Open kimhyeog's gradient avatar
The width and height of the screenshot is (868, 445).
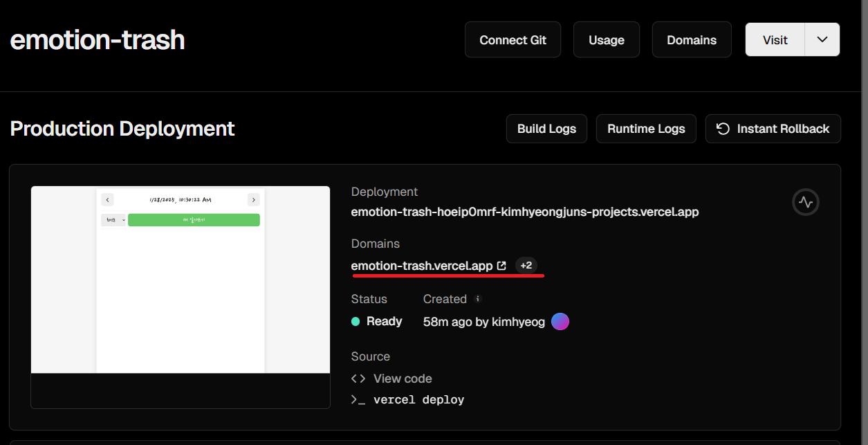(560, 321)
